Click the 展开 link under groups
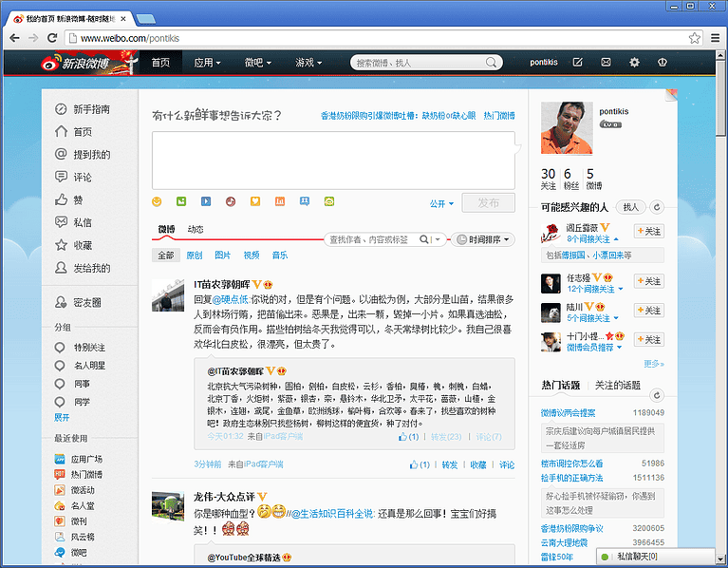This screenshot has height=568, width=728. tap(62, 417)
